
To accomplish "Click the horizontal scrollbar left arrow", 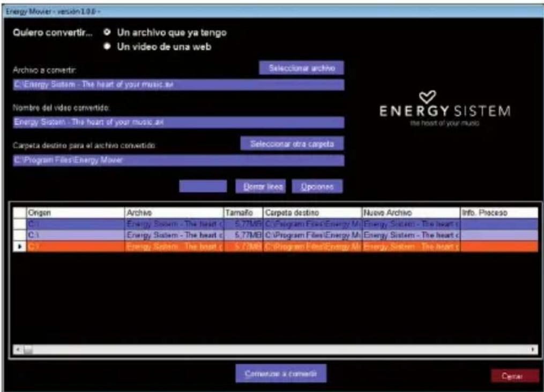I will pyautogui.click(x=18, y=350).
